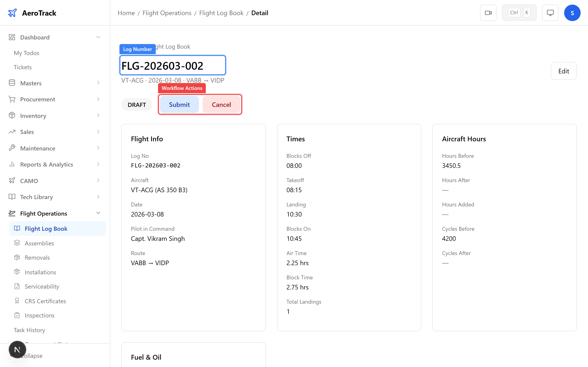The height and width of the screenshot is (367, 588).
Task: Click the AeroTrack plane logo
Action: click(x=12, y=13)
